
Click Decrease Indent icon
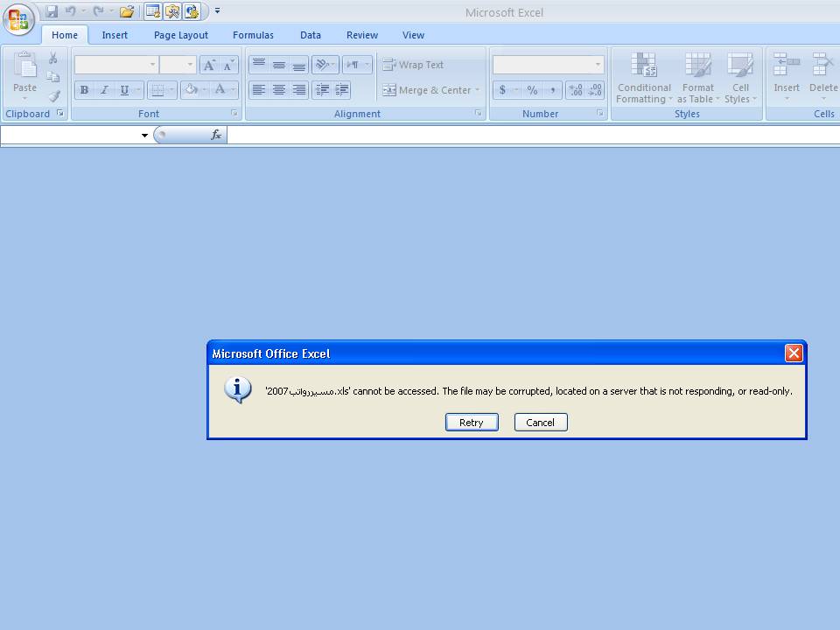tap(322, 90)
